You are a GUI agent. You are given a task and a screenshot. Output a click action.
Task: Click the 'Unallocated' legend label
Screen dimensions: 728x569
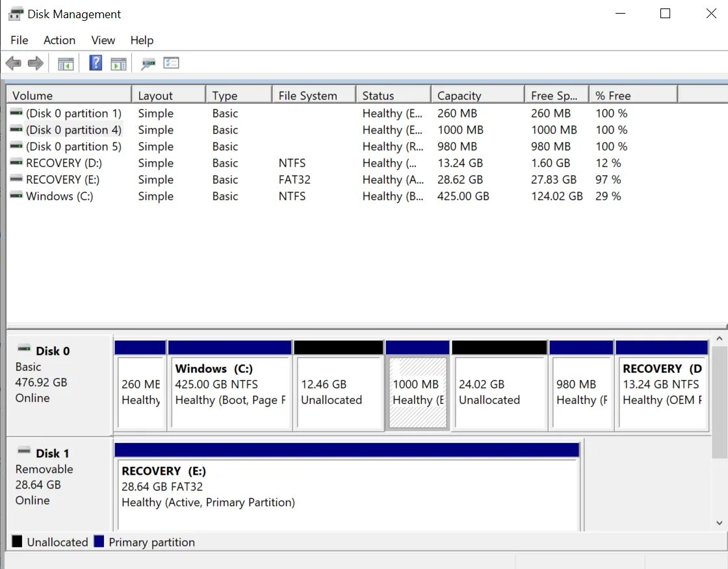click(58, 542)
